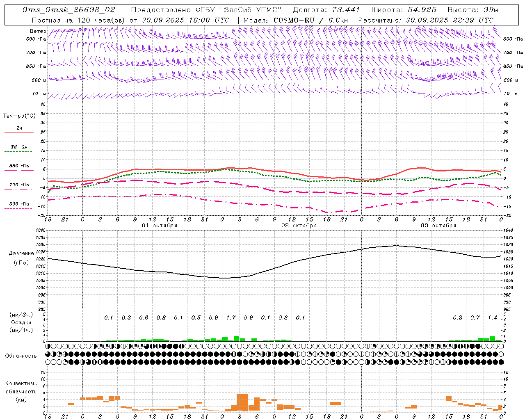The width and height of the screenshot is (525, 420).
Task: Click the Рассчитано: 30.09.2025 22:39 UTC timestamp
Action: click(426, 20)
